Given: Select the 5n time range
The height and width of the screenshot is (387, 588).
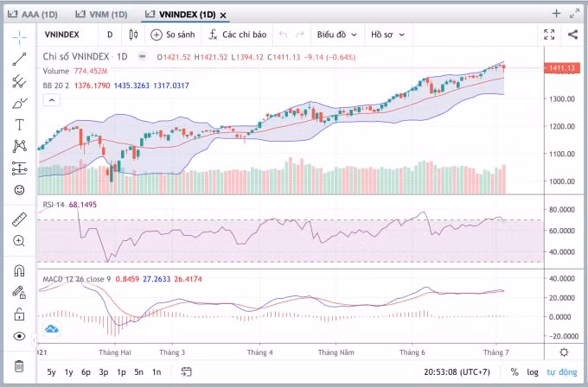Looking at the screenshot, I should 138,372.
